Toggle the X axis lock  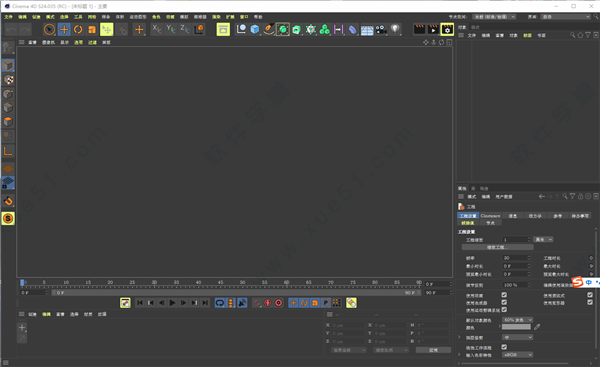[157, 29]
